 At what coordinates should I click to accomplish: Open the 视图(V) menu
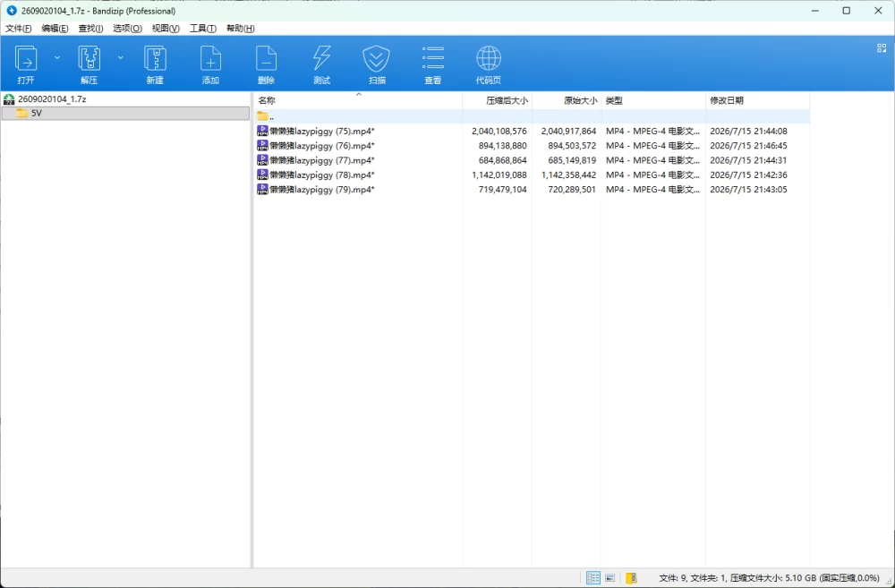(166, 28)
